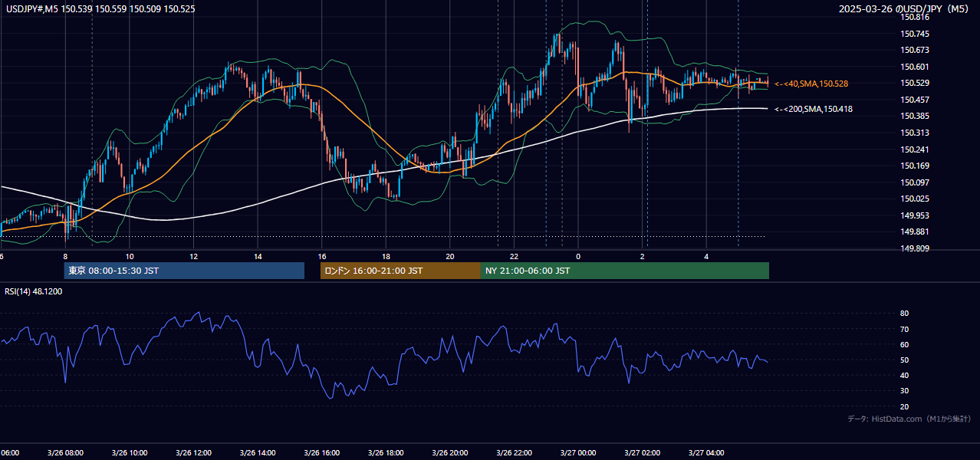Click RSI scale value 60

click(904, 344)
